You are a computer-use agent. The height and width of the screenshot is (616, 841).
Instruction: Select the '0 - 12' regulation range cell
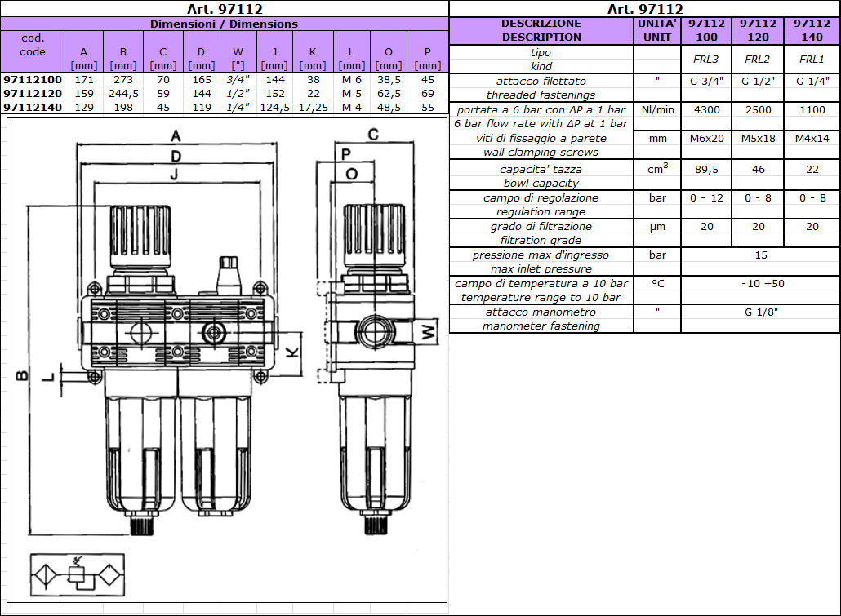(x=706, y=197)
